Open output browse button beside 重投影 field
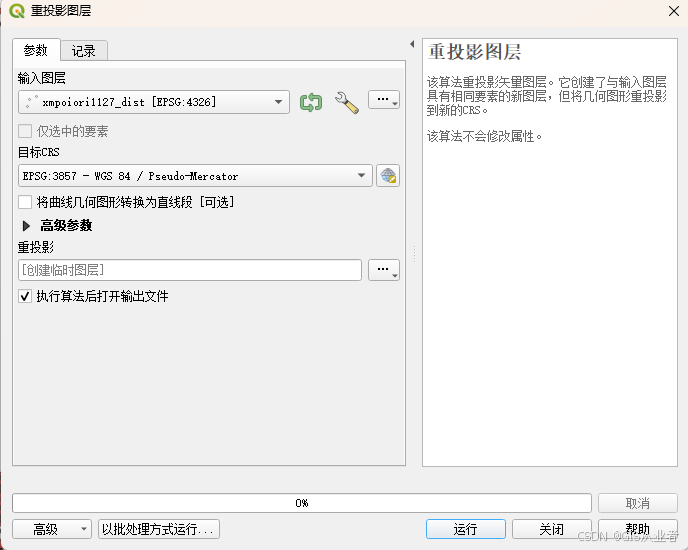 384,270
